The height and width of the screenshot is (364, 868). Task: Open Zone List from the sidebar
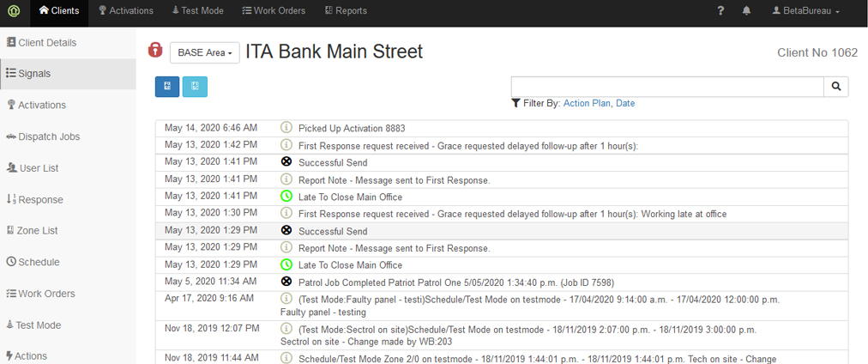(37, 231)
